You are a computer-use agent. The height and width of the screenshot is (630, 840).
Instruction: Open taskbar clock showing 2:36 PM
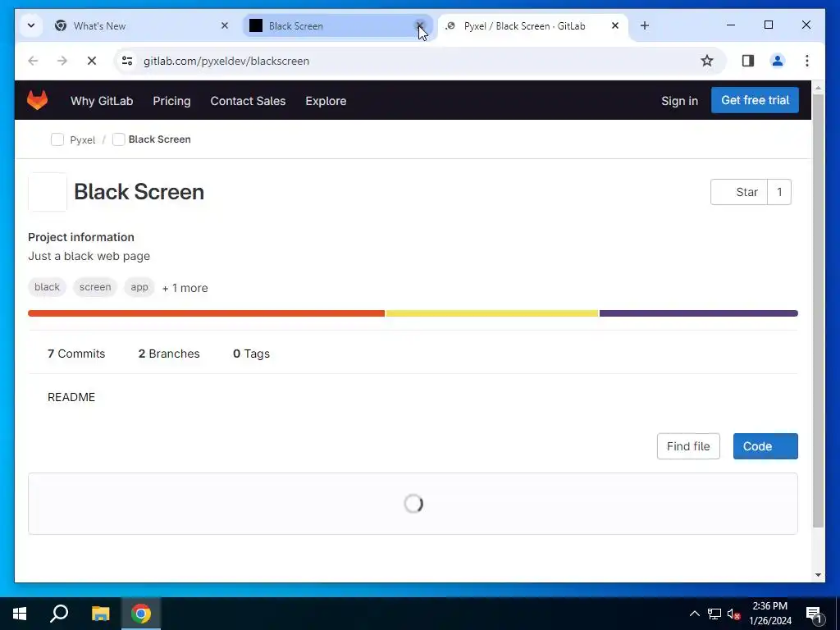770,614
